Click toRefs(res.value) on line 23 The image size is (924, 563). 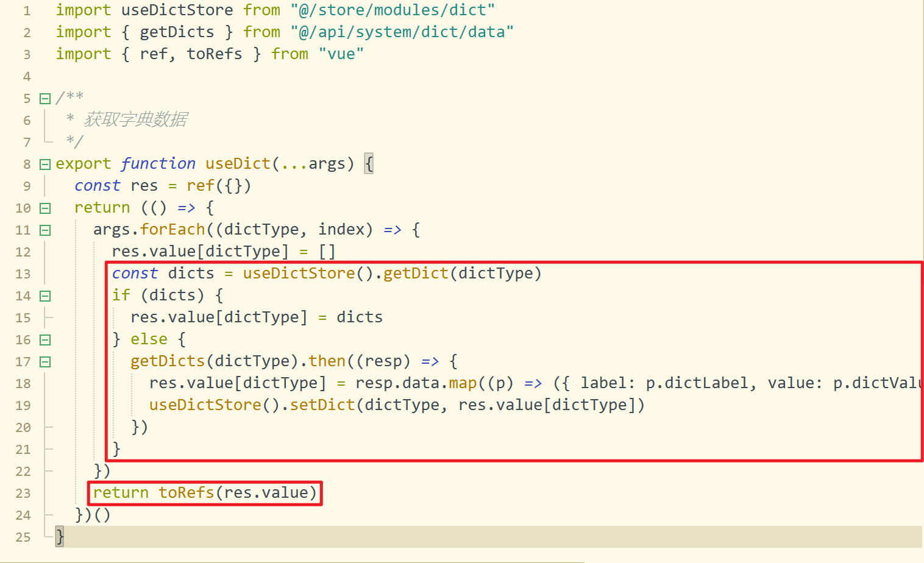[238, 493]
